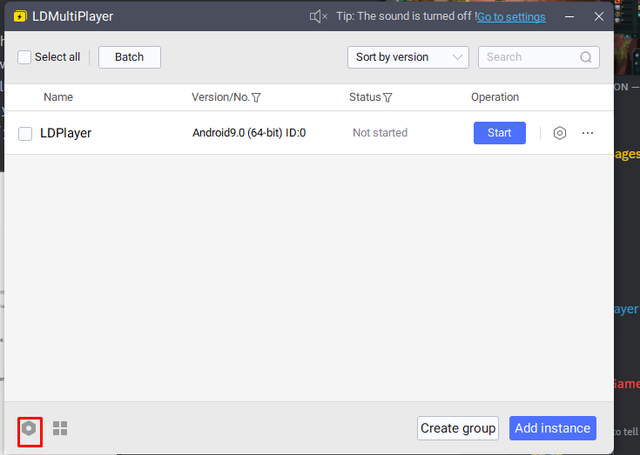Viewport: 640px width, 455px height.
Task: Click the LDMultiPlayer logo icon
Action: (x=20, y=17)
